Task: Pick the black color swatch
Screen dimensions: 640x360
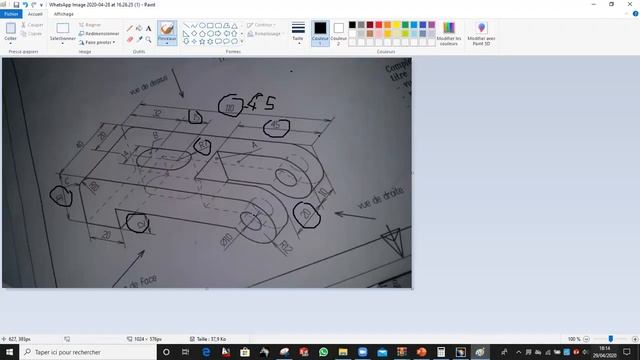Action: click(x=352, y=25)
